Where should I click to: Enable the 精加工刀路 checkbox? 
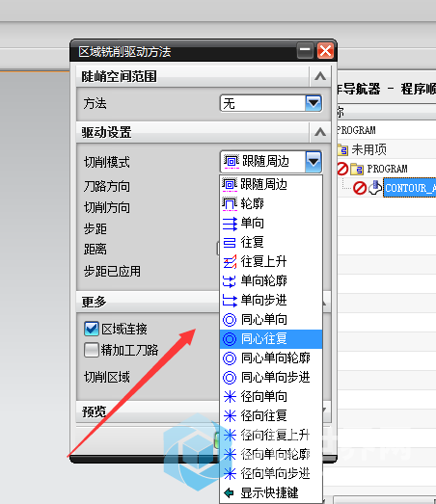coord(92,350)
